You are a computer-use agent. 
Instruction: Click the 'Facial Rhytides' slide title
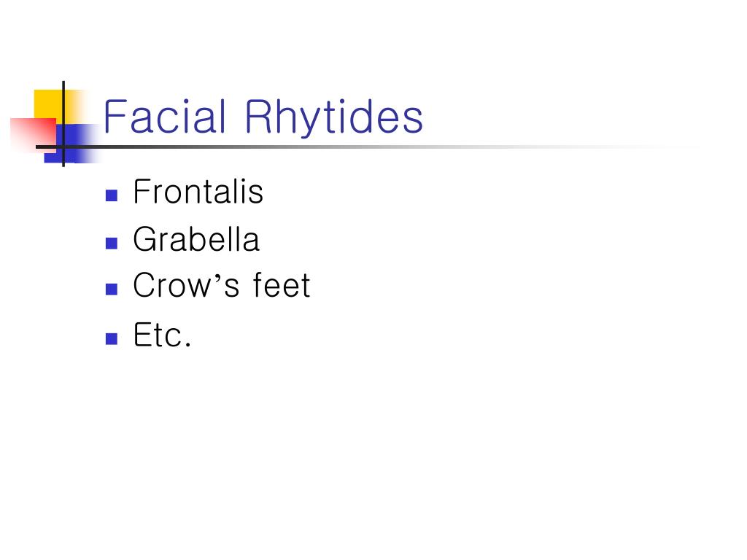[x=263, y=117]
